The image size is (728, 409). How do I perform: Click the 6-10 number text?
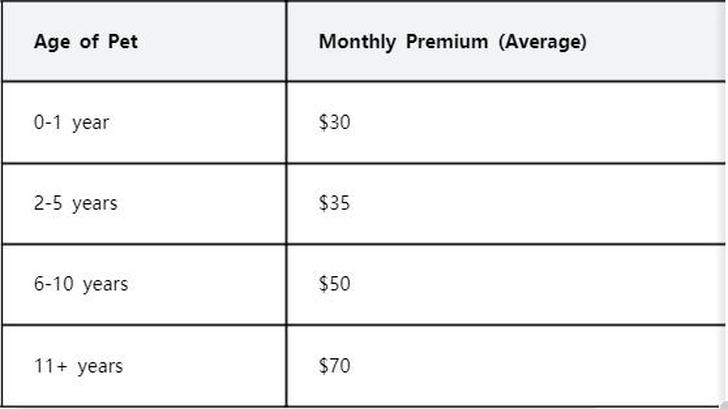point(53,284)
